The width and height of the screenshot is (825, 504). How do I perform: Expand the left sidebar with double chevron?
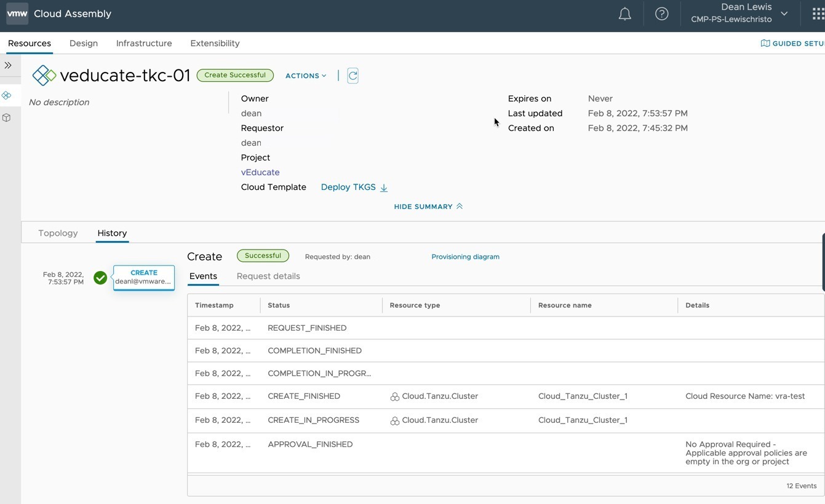coord(8,65)
